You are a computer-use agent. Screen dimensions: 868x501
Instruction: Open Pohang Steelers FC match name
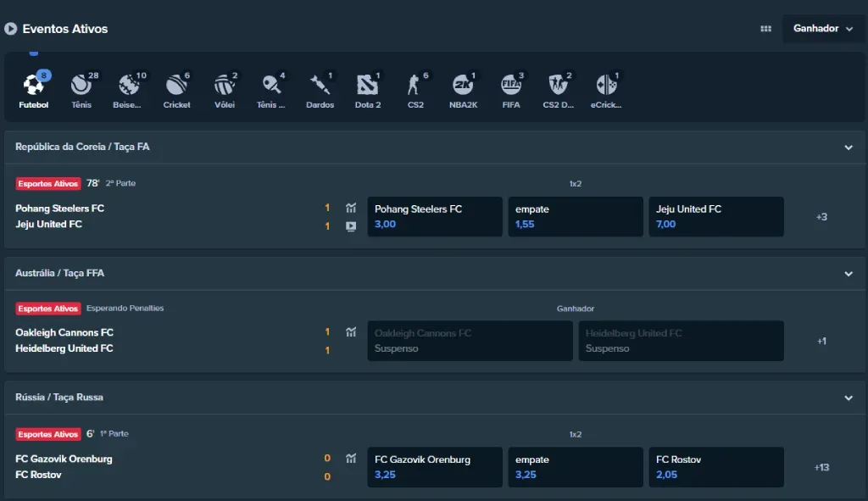coord(60,209)
